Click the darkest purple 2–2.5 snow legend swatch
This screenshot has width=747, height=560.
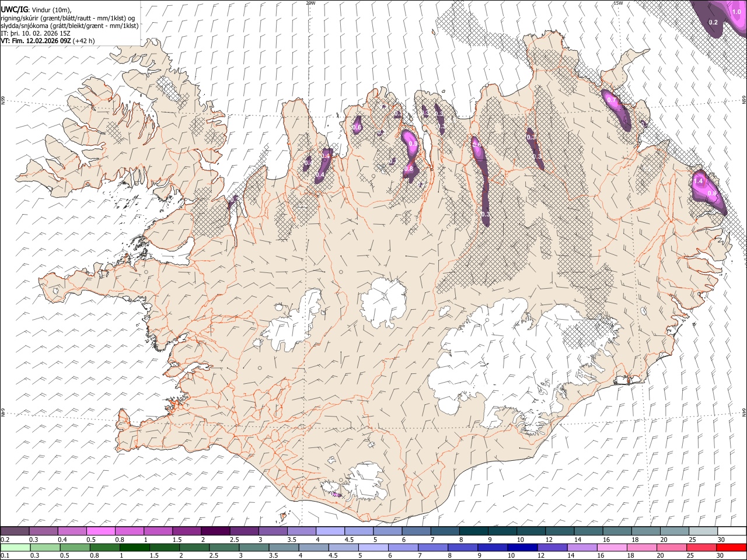pyautogui.click(x=215, y=531)
